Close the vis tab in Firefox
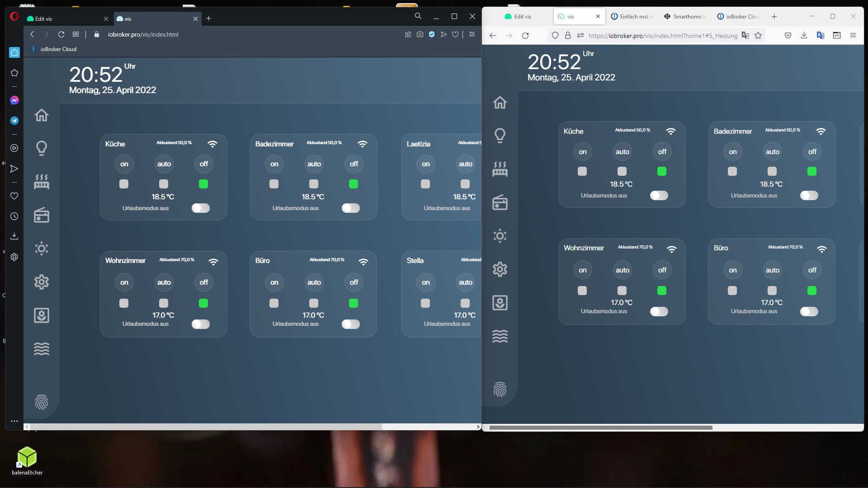The image size is (868, 488). 598,16
